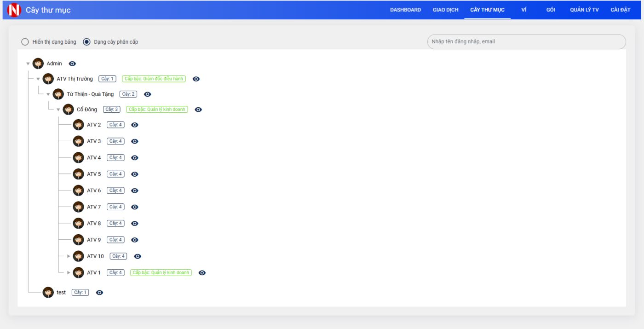Click the eye icon for ATV 5
Screen dimensions: 644x329
pyautogui.click(x=135, y=174)
